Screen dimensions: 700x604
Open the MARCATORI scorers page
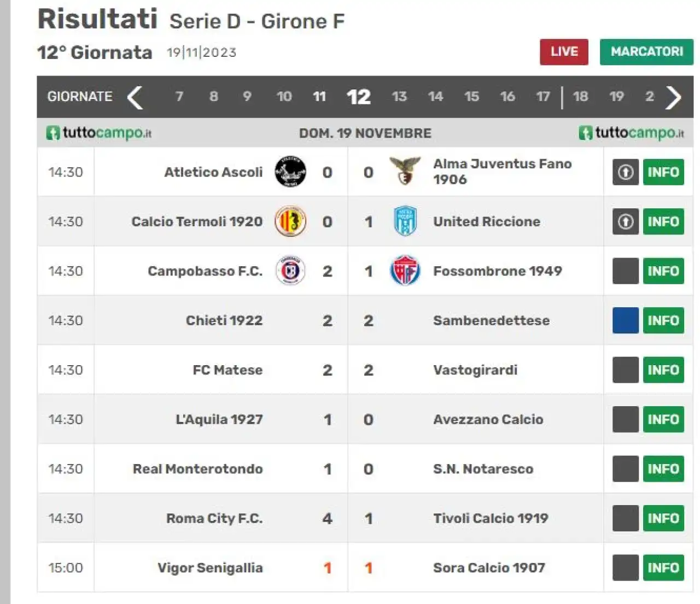click(x=646, y=52)
